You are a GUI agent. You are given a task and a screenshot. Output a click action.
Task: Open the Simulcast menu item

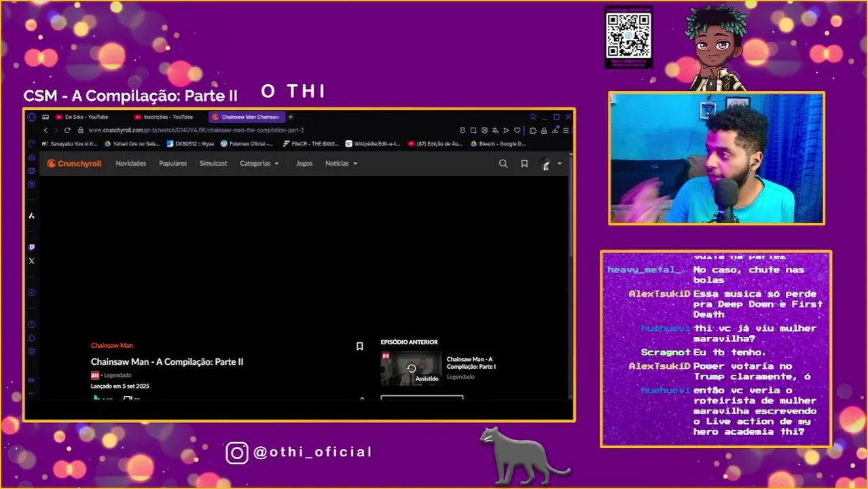point(213,164)
